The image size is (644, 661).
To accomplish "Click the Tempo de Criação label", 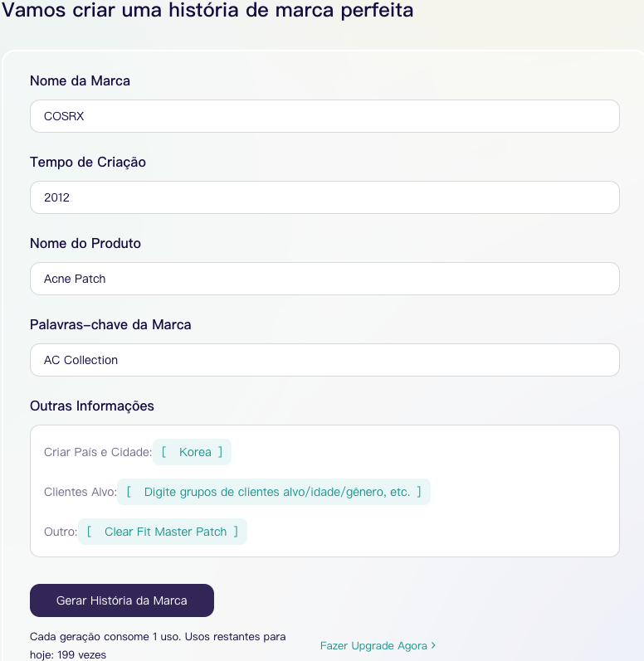I will [x=88, y=162].
